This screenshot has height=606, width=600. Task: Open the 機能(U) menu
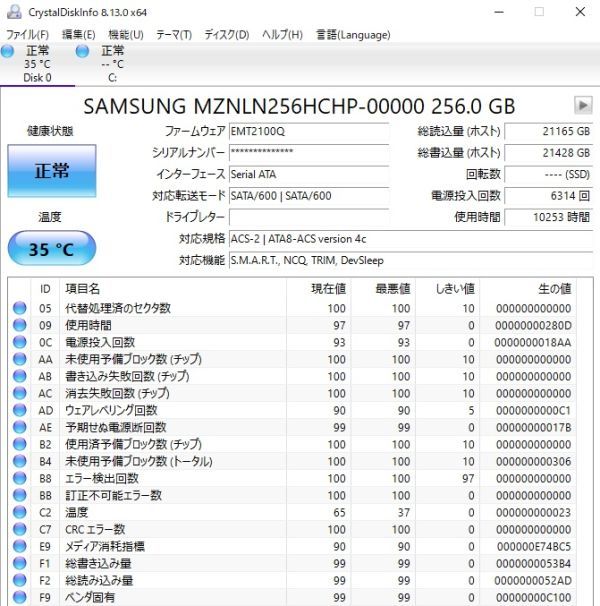[126, 35]
